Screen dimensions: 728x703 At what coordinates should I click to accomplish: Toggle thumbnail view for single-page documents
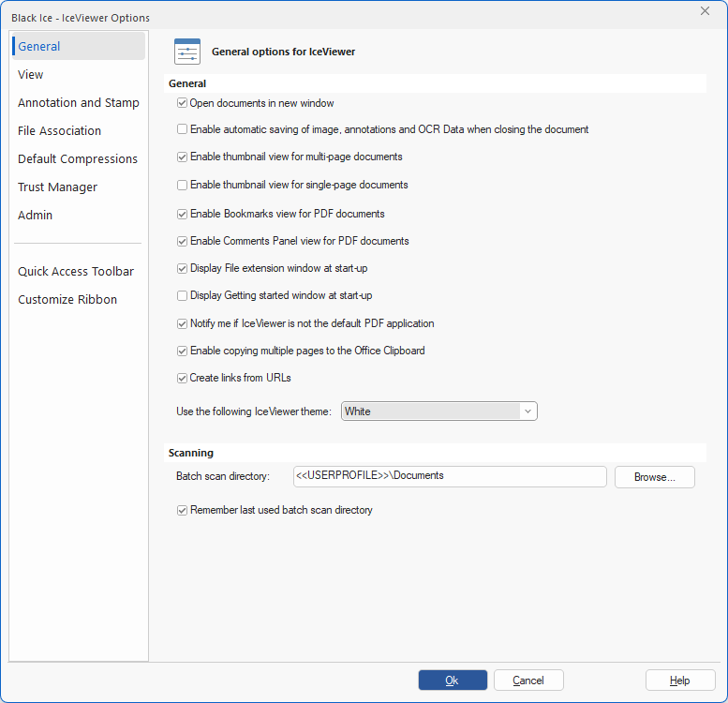(183, 185)
